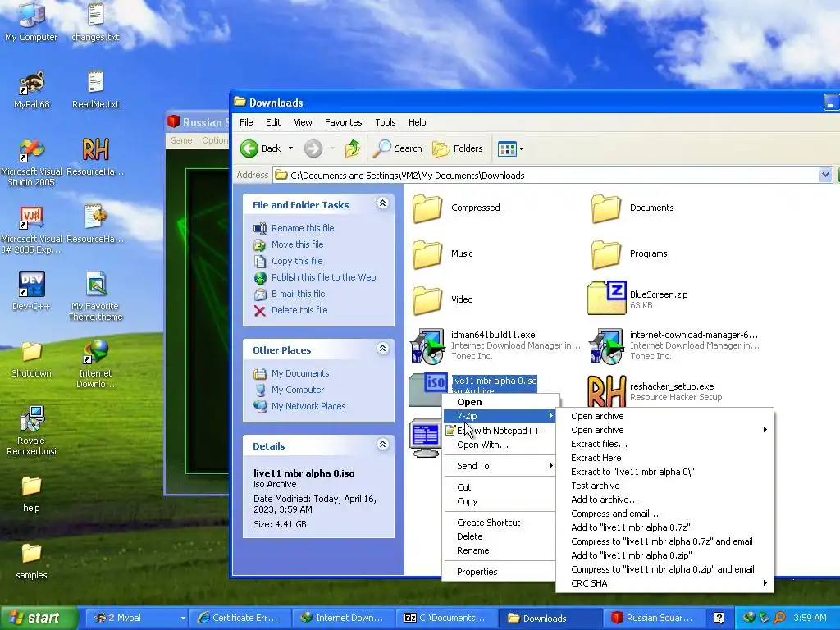
Task: Choose Open With... in context menu
Action: point(500,445)
